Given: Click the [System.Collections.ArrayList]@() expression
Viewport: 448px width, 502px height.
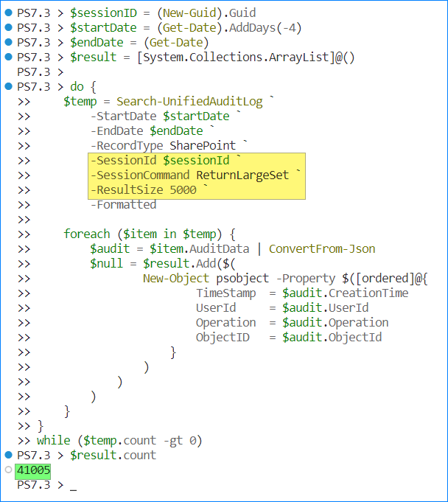Looking at the screenshot, I should click(x=246, y=57).
